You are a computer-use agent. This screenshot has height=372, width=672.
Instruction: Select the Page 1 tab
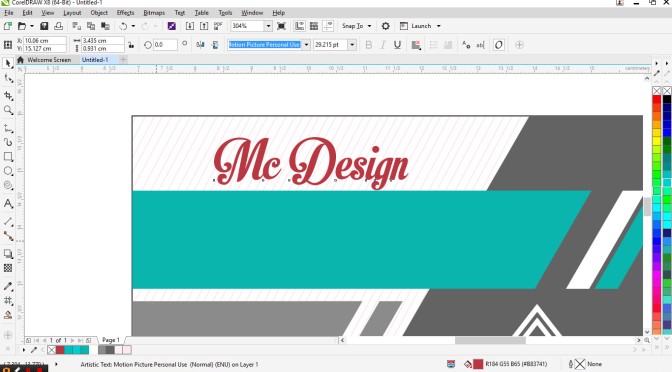pyautogui.click(x=111, y=340)
